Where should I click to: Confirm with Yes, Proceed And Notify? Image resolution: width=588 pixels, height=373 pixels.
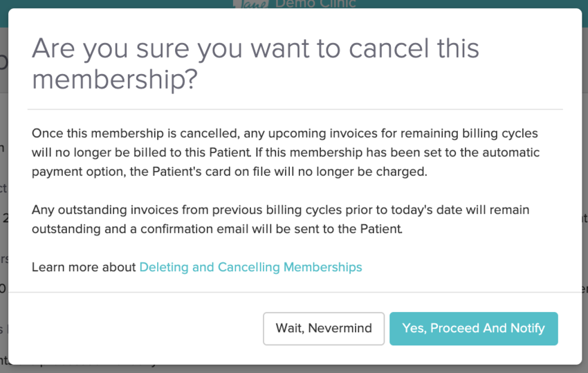[x=473, y=328]
